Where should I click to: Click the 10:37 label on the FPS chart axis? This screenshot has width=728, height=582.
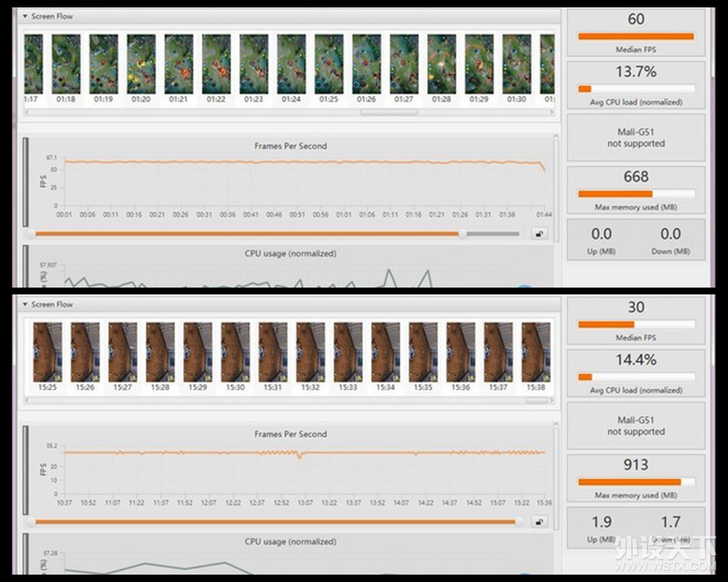pos(64,503)
